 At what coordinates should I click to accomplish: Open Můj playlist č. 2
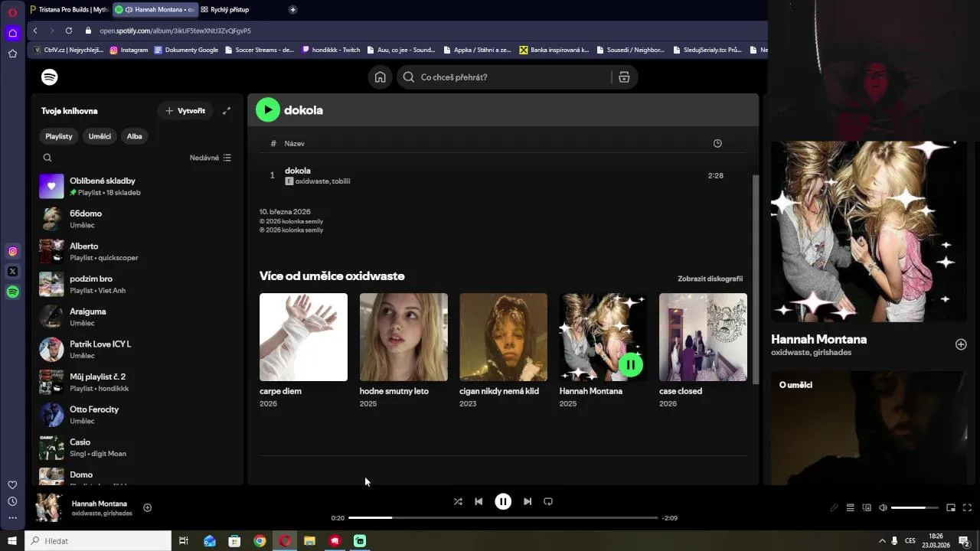tap(138, 382)
